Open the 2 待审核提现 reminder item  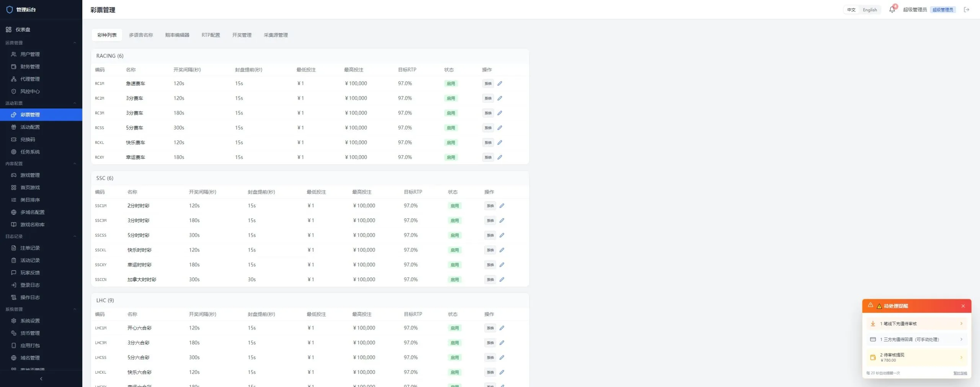(x=917, y=357)
